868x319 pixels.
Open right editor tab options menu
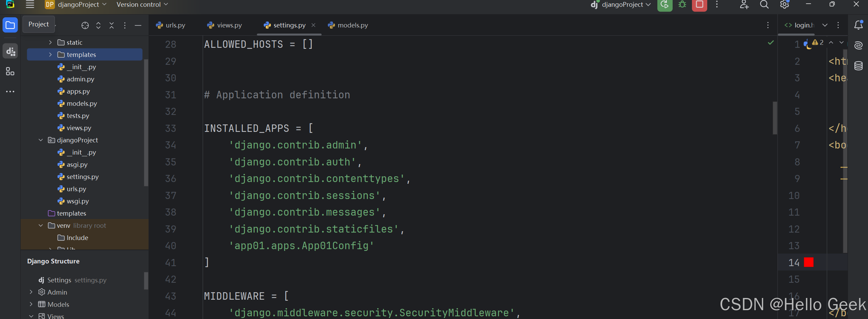[838, 25]
